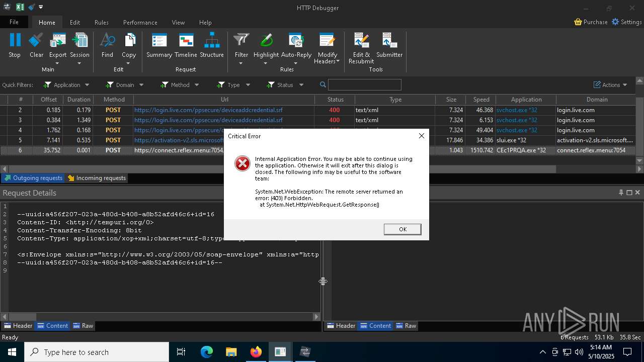
Task: Expand the Copy dropdown arrow
Action: (128, 63)
